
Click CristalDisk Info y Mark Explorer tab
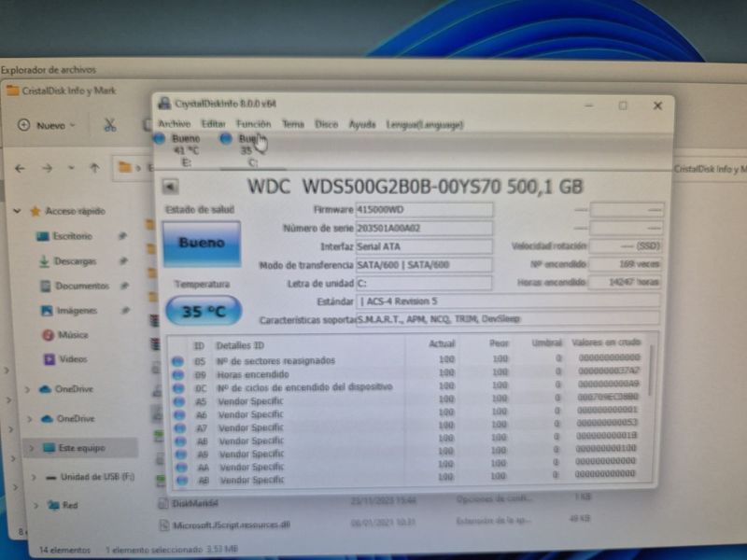[62, 91]
